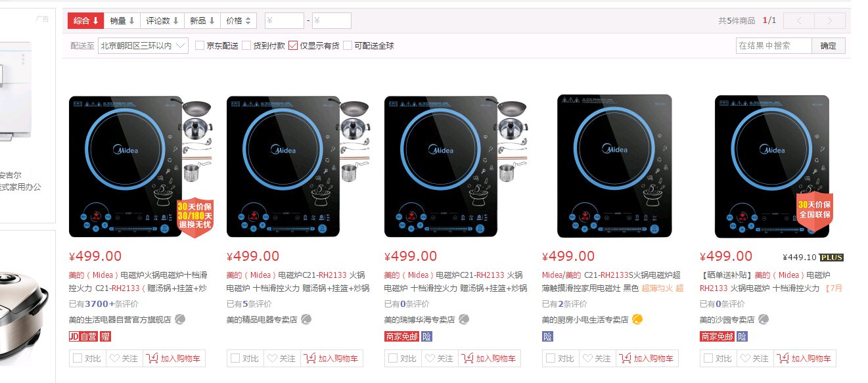Switch to the 评论数 sort tab
Image resolution: width=868 pixels, height=383 pixels.
click(162, 21)
